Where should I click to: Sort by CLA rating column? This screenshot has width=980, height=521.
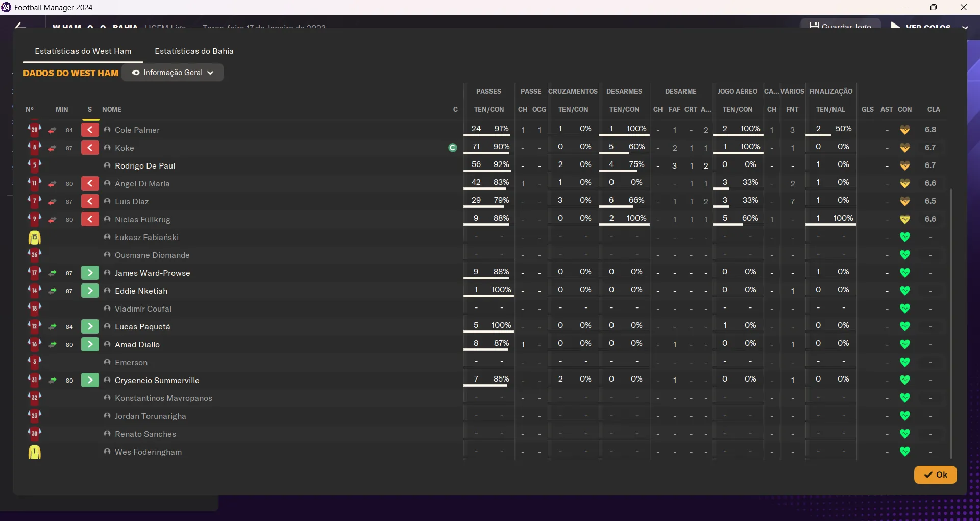[x=934, y=109]
